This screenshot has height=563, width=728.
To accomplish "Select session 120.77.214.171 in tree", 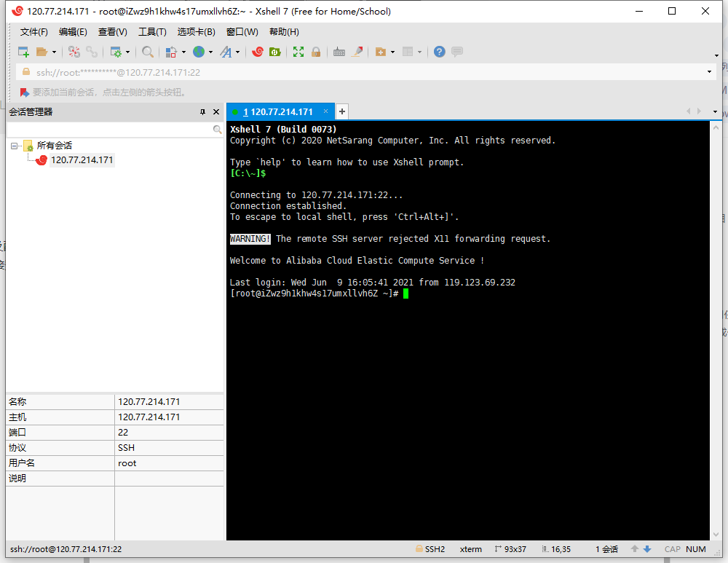I will [82, 160].
